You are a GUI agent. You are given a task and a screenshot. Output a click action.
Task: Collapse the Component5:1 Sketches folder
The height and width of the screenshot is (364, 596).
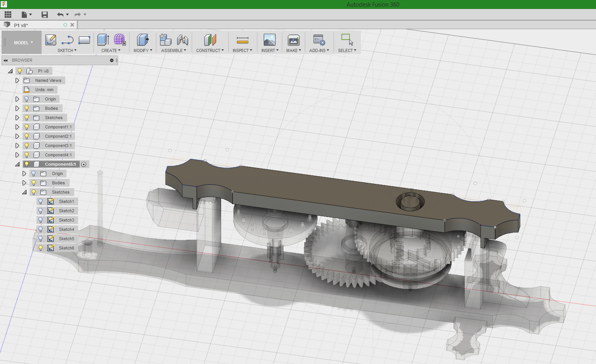pos(24,192)
